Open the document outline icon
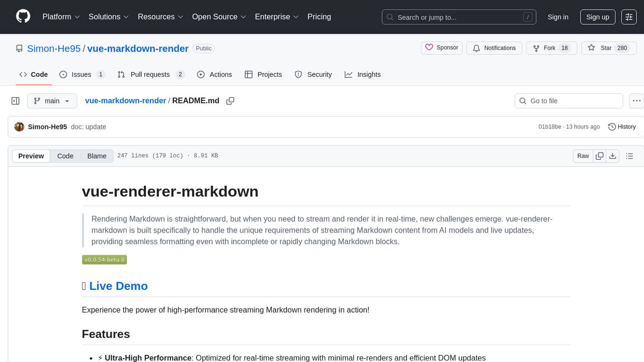 (x=629, y=156)
